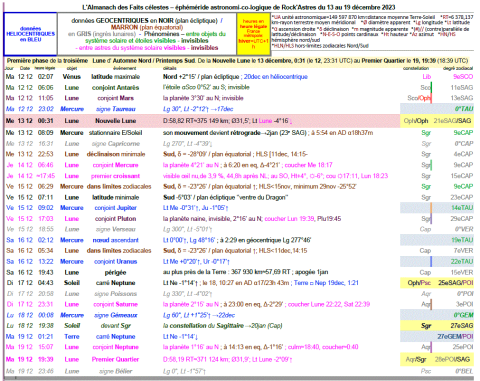Click the 'degré zodiacal' column header
This screenshot has height=381, width=480.
pos(458,68)
